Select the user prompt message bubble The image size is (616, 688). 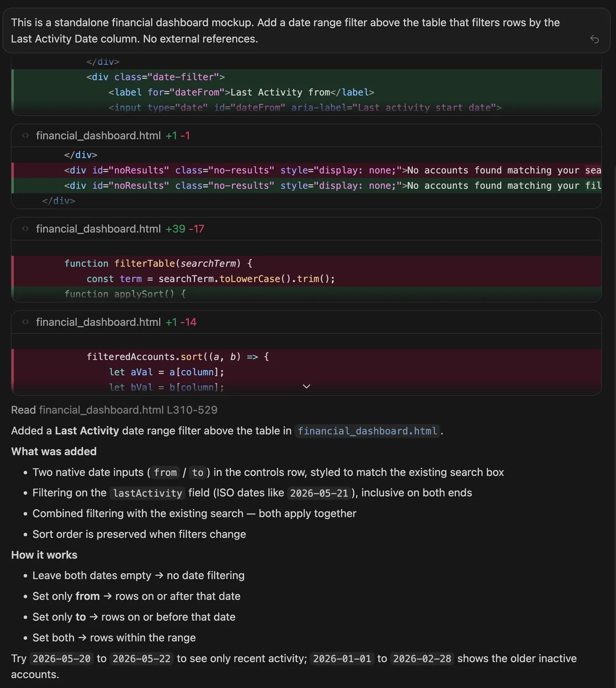point(306,31)
